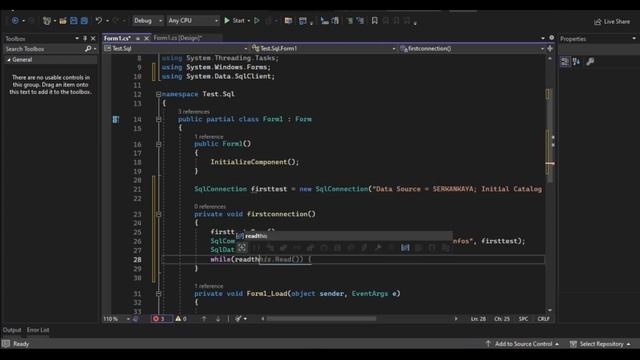Undo last action using the undo arrow
Image resolution: width=640 pixels, height=360 pixels.
tap(99, 20)
